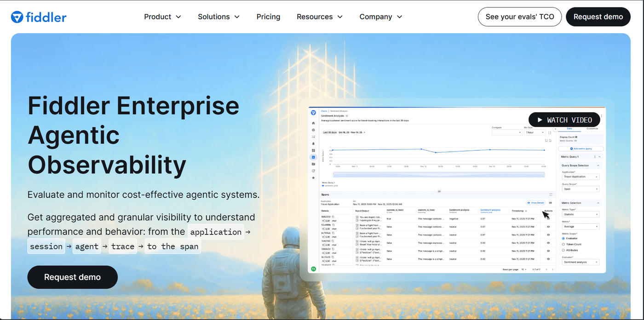This screenshot has height=320, width=644.
Task: Open the Bin Size 1 hour dropdown
Action: coord(535,132)
